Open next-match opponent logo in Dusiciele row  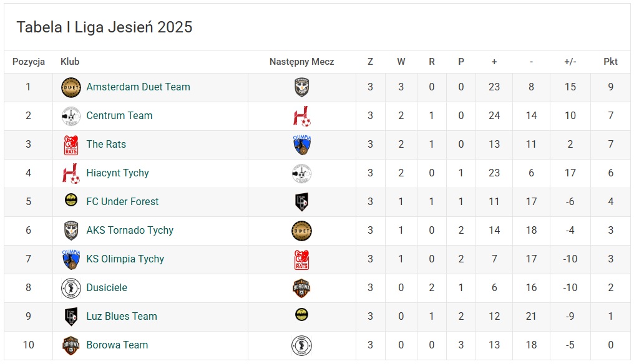[301, 288]
